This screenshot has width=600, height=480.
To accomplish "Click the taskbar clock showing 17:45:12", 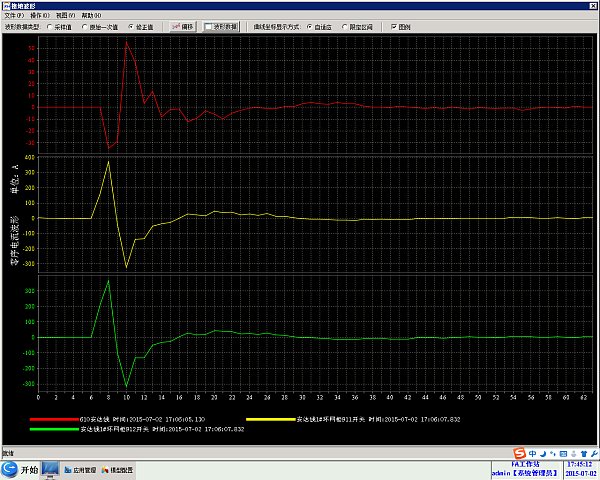I will click(x=580, y=464).
